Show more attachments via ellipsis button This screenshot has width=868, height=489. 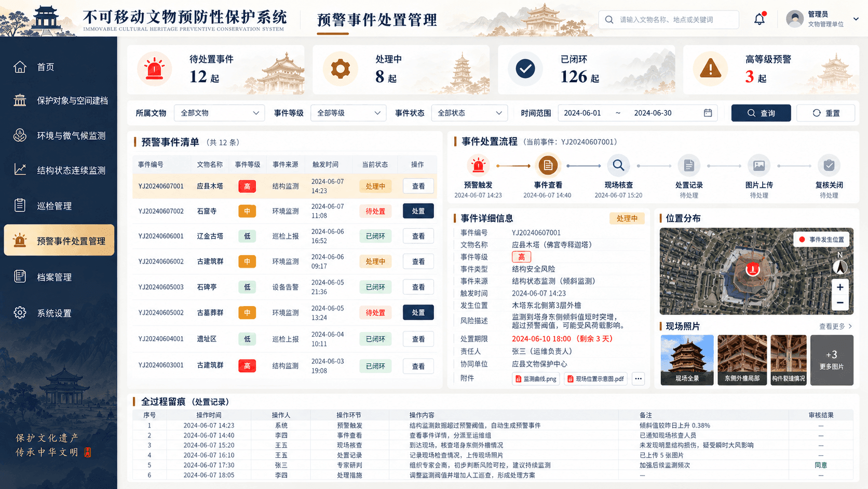tap(638, 379)
